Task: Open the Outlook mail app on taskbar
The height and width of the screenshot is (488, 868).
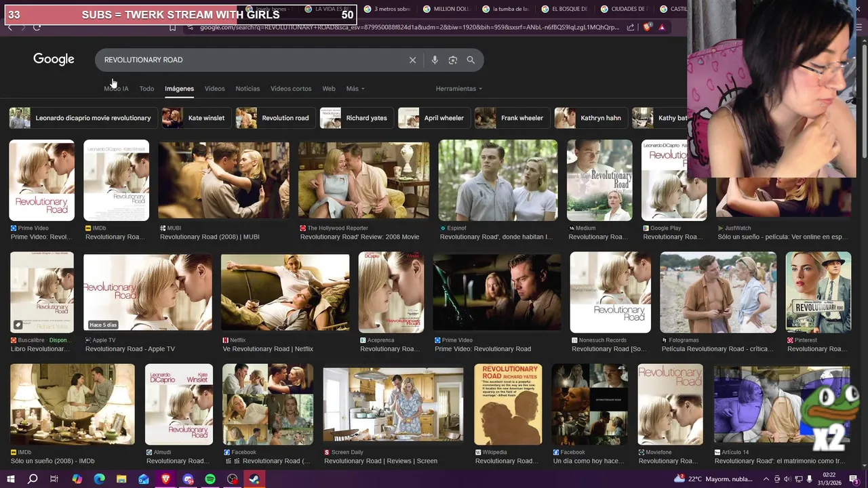Action: pos(144,479)
